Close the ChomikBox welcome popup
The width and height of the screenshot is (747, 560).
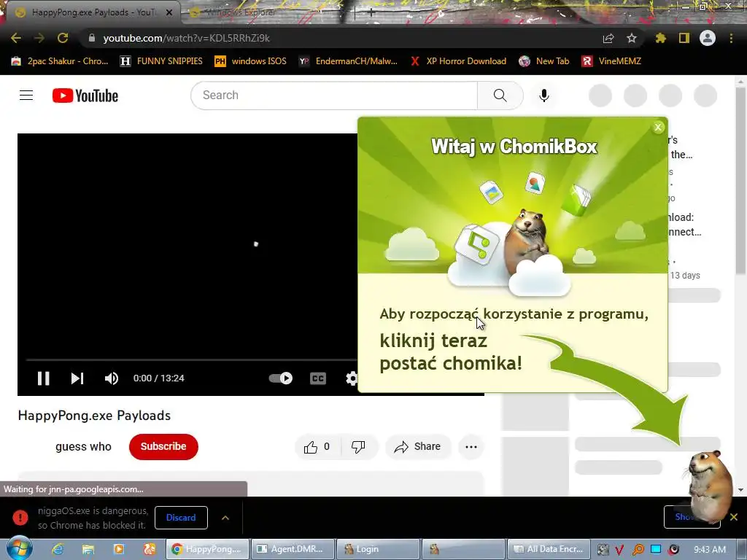coord(658,127)
